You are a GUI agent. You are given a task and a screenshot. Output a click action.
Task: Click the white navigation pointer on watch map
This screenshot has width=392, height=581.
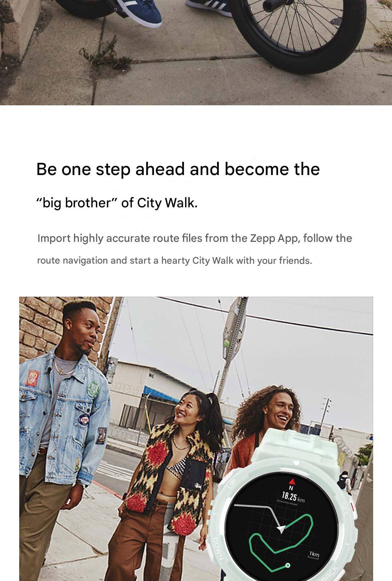pos(281,529)
